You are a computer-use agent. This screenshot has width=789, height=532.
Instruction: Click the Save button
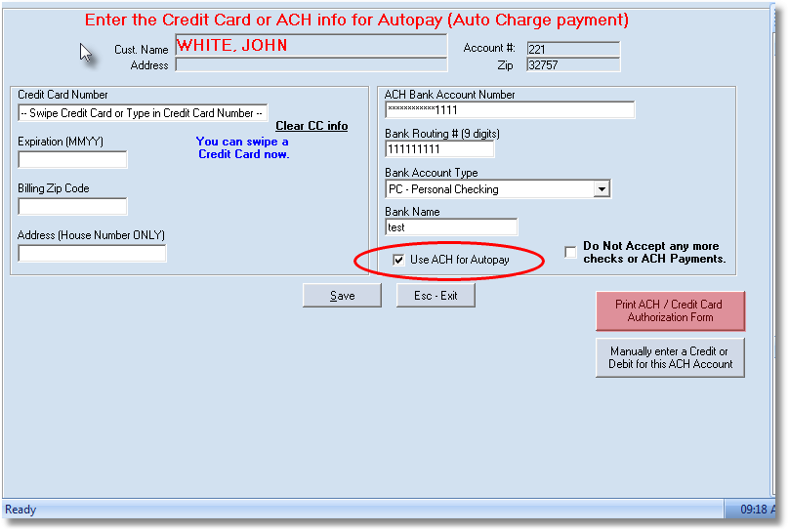click(342, 296)
